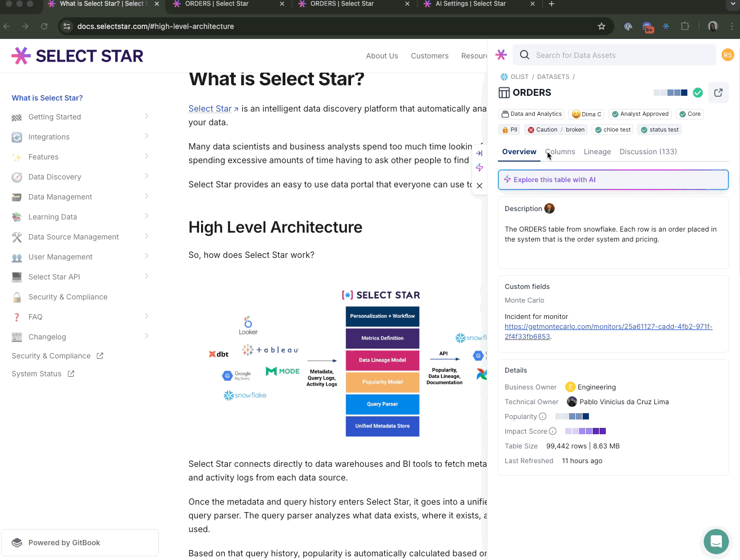The image size is (740, 560).
Task: Bookmark this page with star icon
Action: point(602,26)
